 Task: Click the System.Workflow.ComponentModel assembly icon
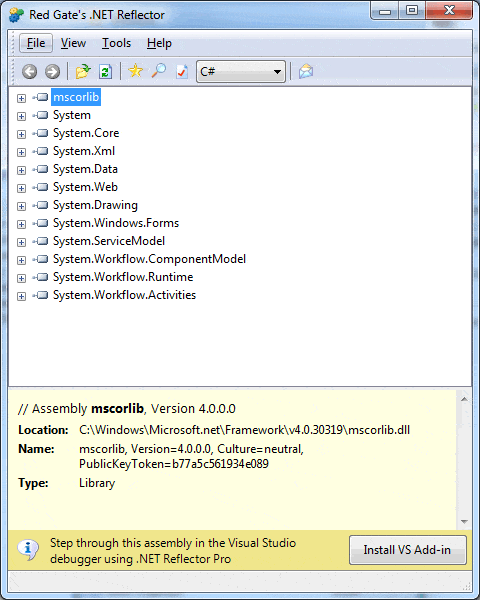point(41,259)
